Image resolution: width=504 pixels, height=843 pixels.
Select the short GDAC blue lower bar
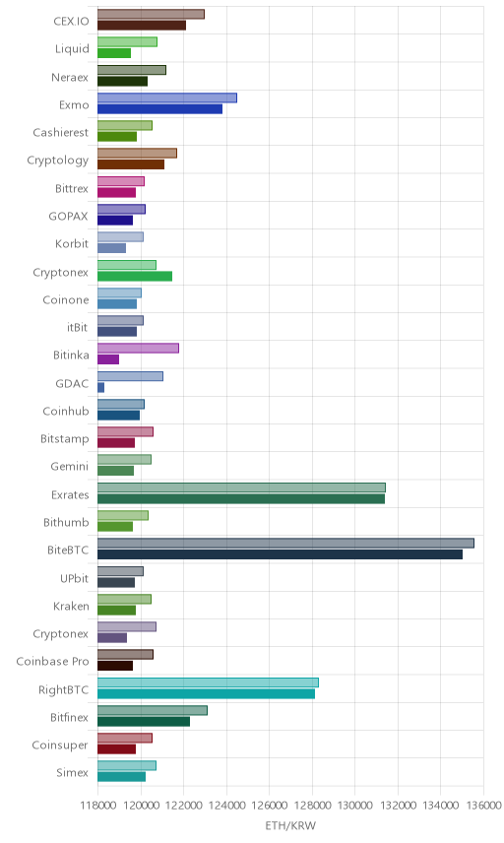(101, 387)
